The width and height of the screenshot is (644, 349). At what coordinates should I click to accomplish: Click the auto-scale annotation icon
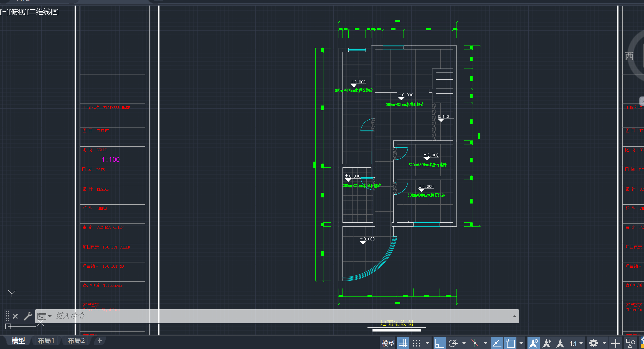click(x=547, y=343)
